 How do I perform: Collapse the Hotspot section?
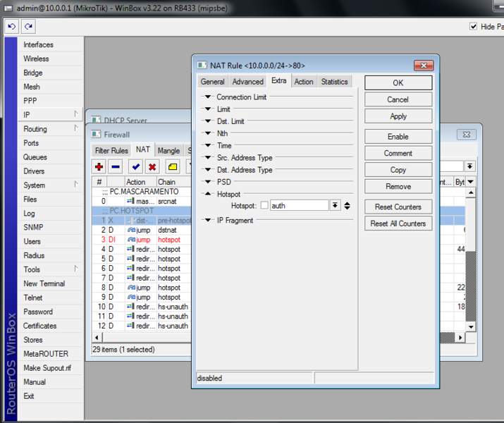click(208, 193)
